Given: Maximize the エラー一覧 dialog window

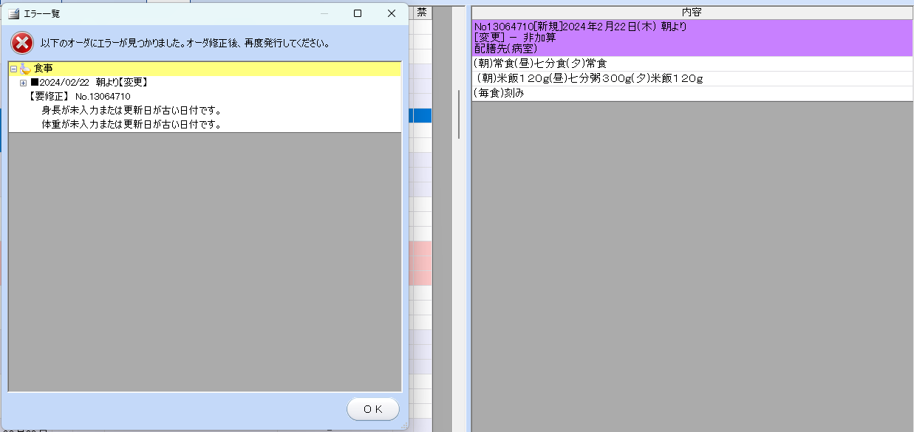Looking at the screenshot, I should 358,13.
